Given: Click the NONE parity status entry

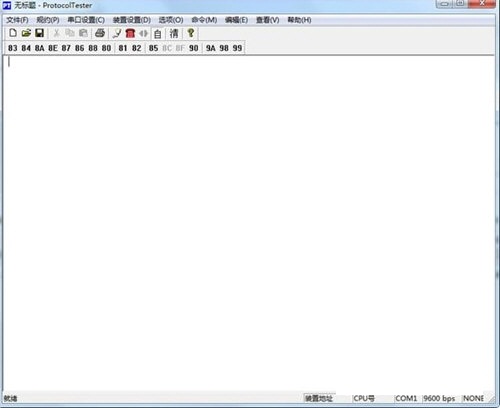Looking at the screenshot, I should pos(473,398).
